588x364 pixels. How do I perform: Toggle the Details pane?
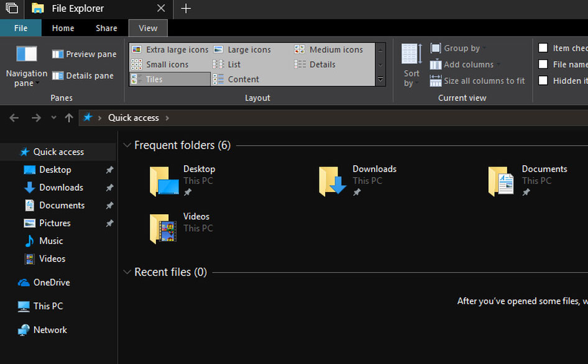[83, 76]
